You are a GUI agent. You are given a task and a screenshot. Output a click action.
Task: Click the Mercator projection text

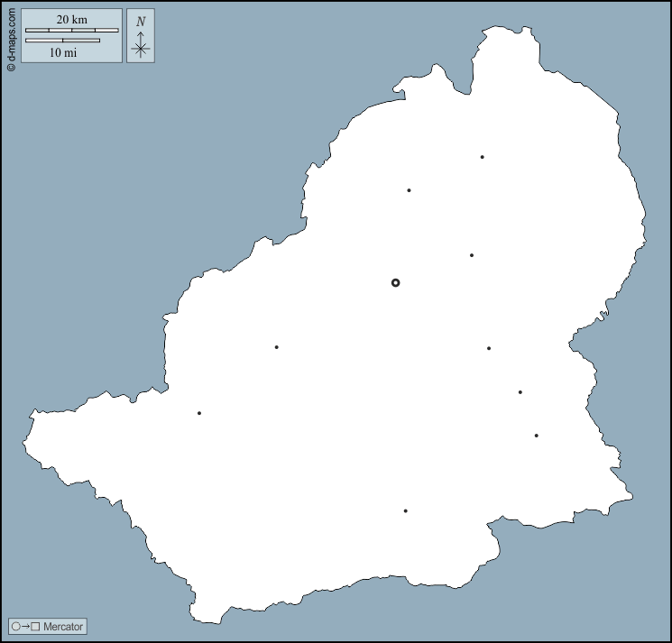point(63,626)
